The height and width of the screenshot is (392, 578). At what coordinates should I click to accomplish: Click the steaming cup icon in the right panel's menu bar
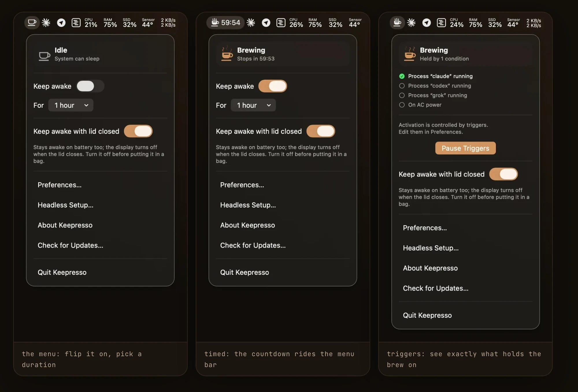pyautogui.click(x=397, y=23)
